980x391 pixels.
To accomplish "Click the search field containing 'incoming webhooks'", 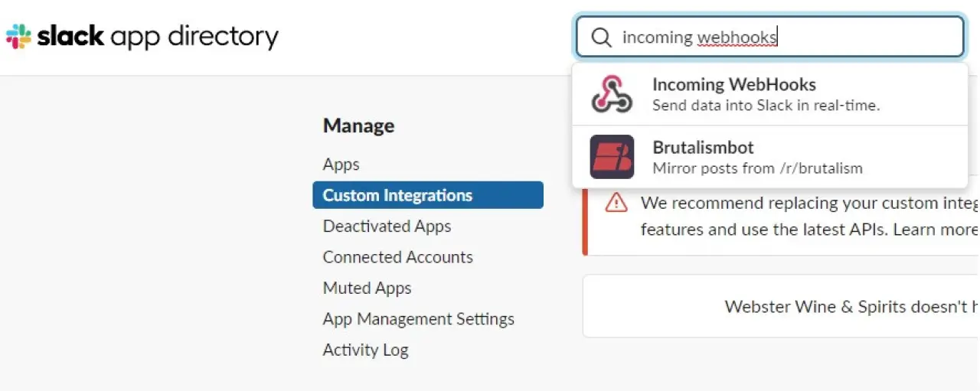I will 769,37.
